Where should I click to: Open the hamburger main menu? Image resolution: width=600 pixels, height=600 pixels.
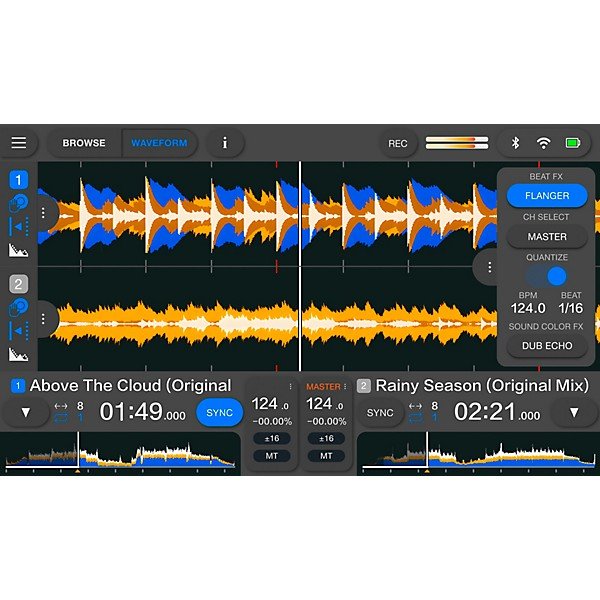[19, 143]
